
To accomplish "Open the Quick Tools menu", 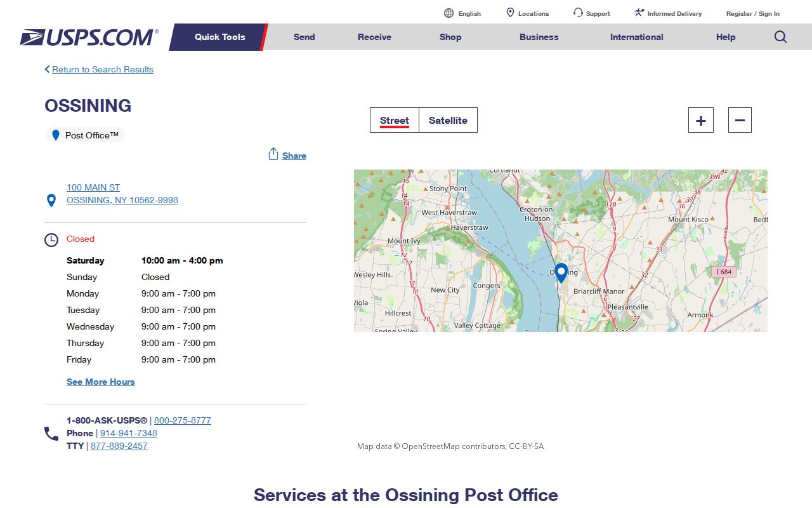I will coord(219,37).
